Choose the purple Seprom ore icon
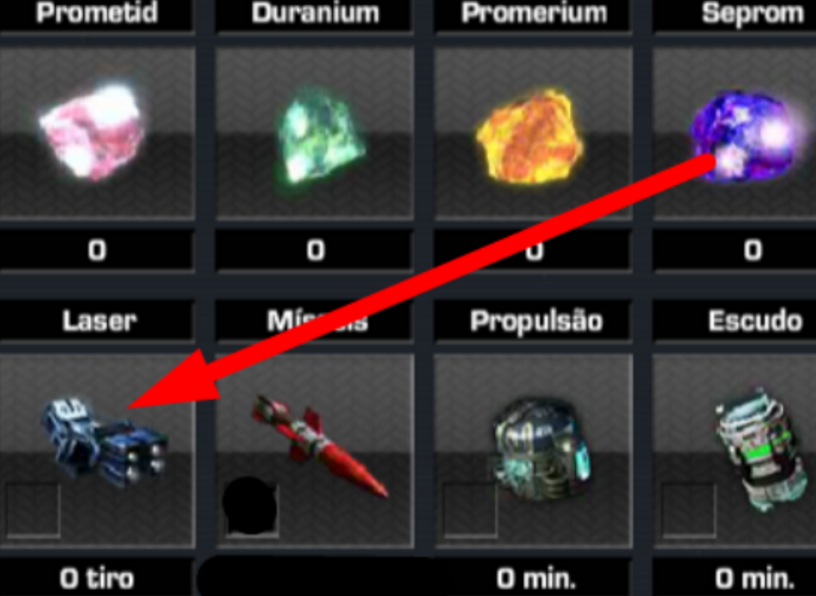Image resolution: width=816 pixels, height=596 pixels. click(745, 136)
